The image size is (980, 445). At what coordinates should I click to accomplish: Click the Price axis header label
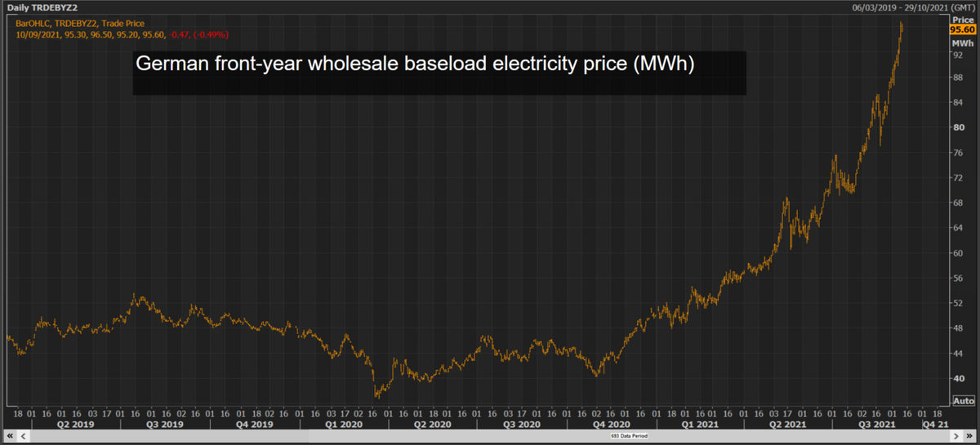962,19
